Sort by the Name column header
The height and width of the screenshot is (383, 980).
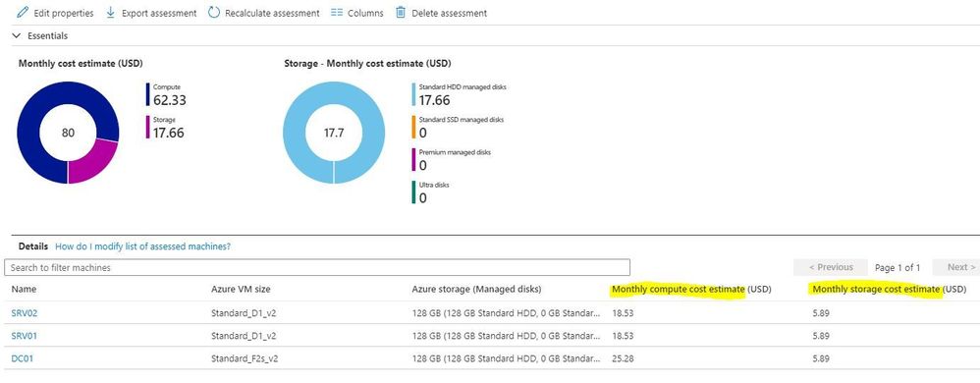coord(24,290)
